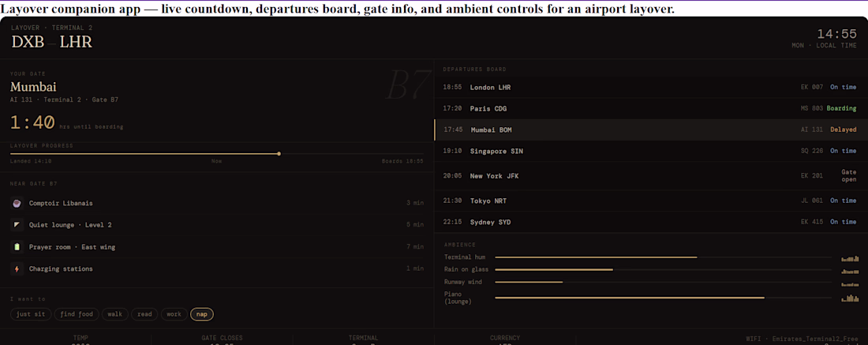Deselect the active 'nap' chip

click(202, 314)
